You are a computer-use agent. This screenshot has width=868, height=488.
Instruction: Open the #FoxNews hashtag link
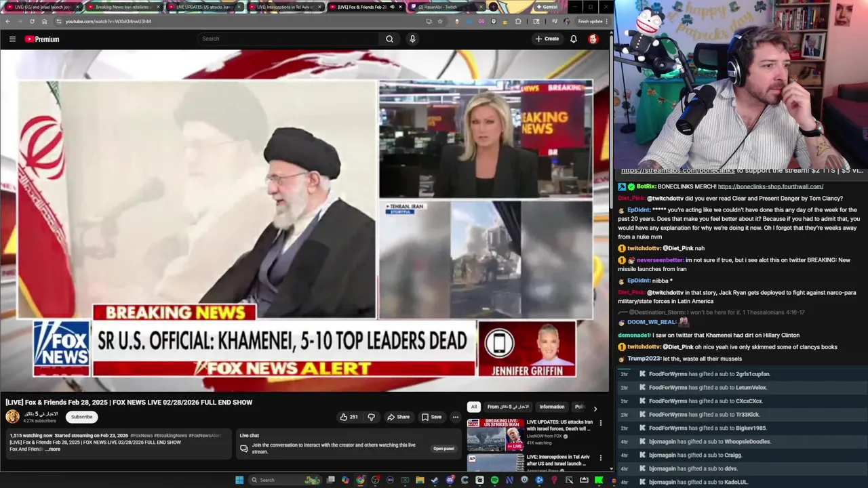141,435
